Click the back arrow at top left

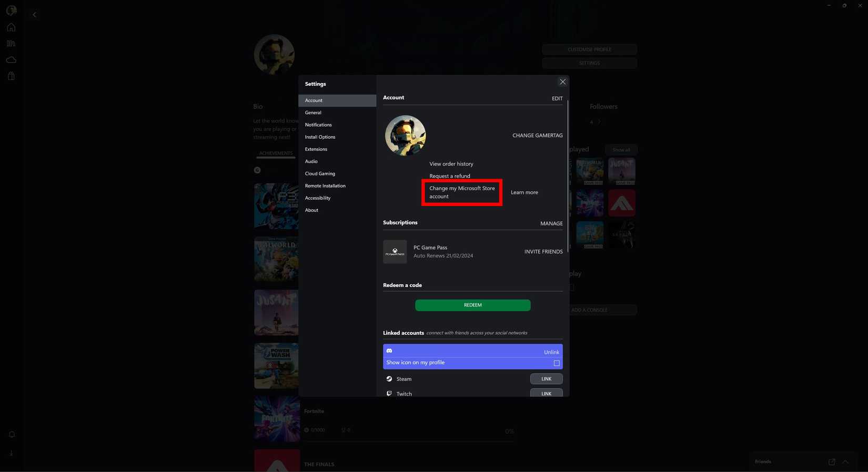pos(35,15)
